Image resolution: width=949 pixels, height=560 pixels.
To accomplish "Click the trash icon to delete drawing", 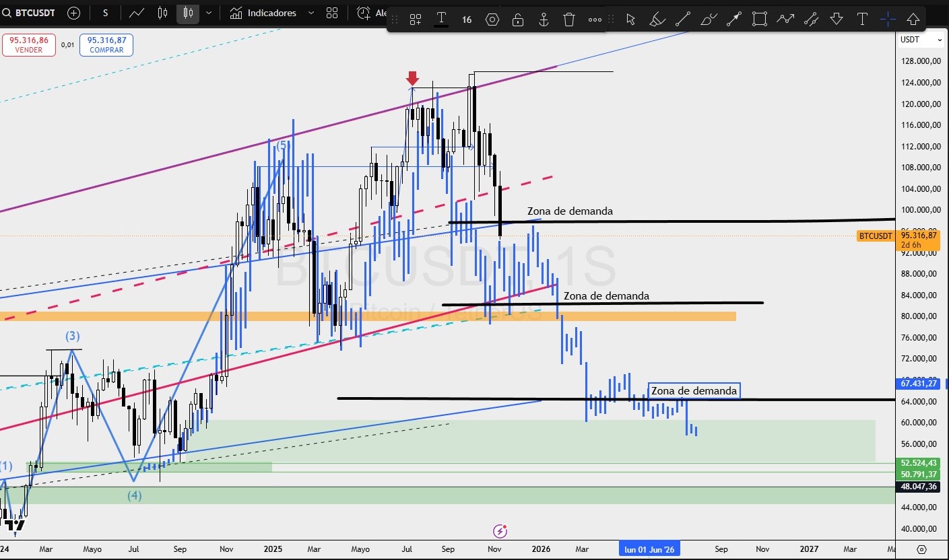I will [x=569, y=20].
